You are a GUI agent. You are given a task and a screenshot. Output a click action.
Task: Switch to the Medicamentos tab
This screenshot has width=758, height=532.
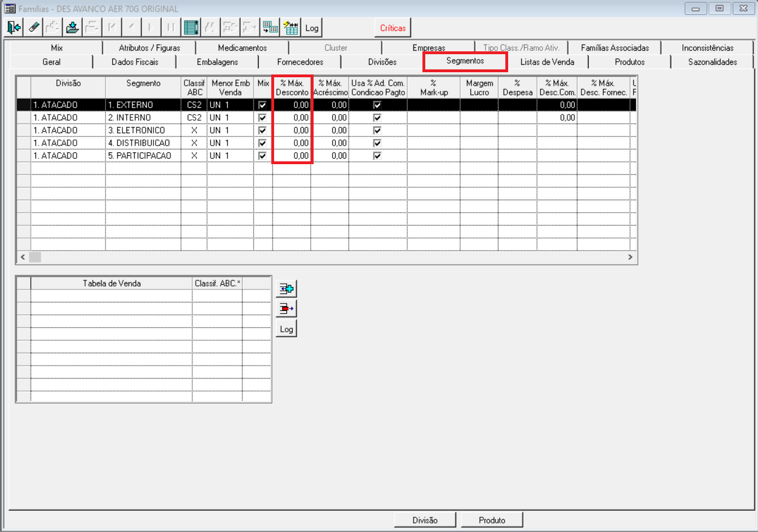pyautogui.click(x=243, y=48)
